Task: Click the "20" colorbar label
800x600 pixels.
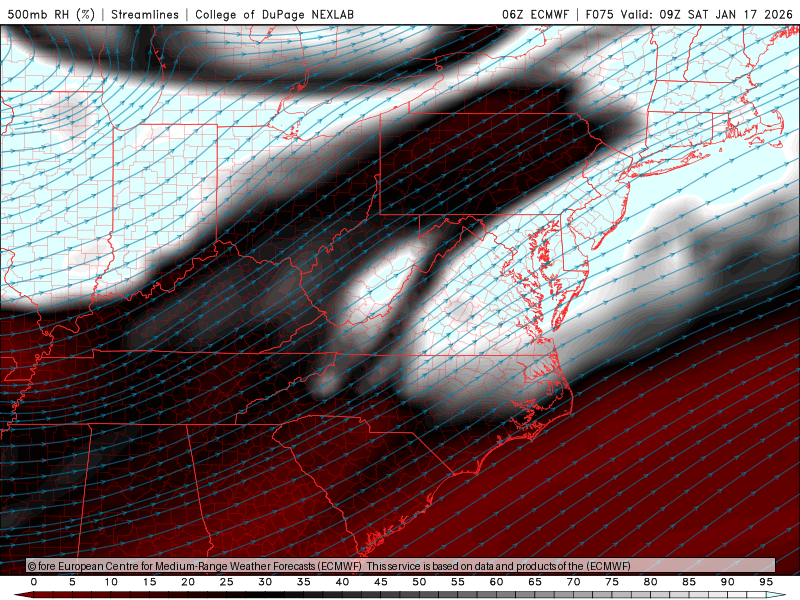Action: (188, 582)
